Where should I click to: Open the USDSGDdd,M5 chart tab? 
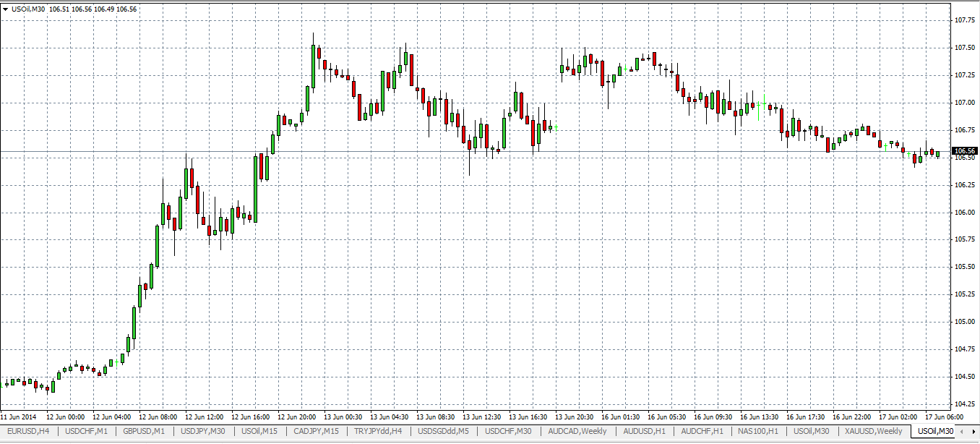(x=444, y=431)
